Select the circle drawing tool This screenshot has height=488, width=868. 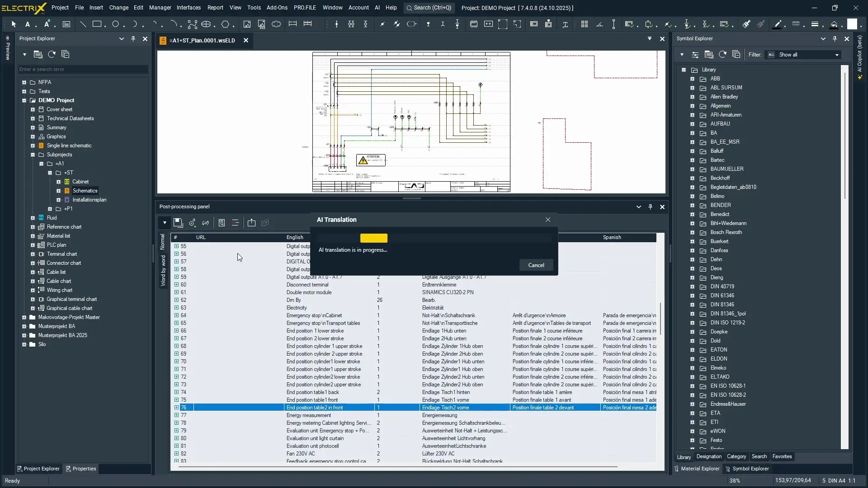pos(116,24)
